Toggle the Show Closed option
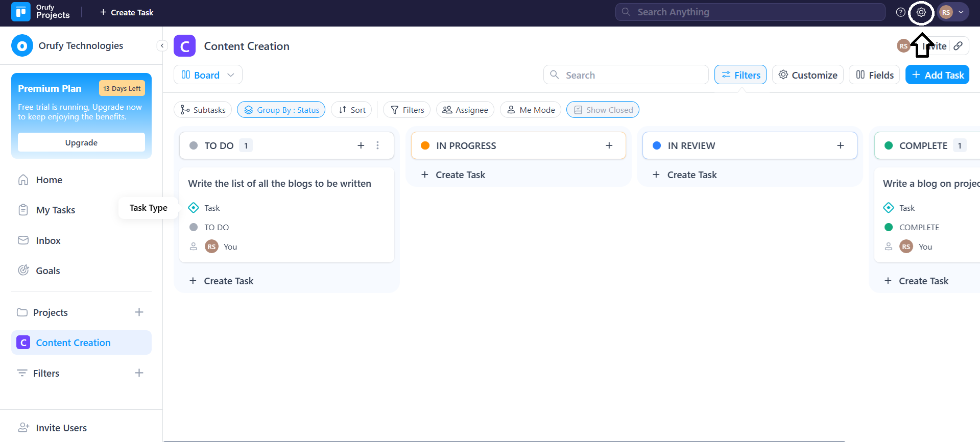980x442 pixels. click(x=603, y=110)
